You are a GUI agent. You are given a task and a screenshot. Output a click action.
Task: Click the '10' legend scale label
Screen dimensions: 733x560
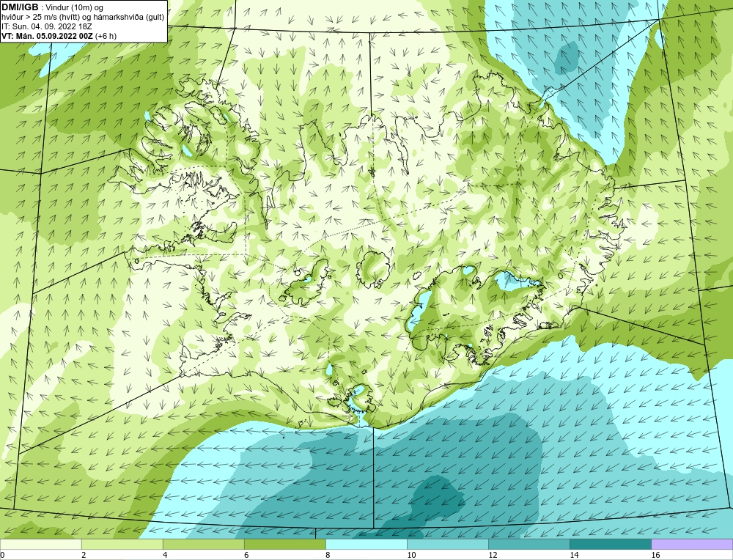[x=411, y=556]
